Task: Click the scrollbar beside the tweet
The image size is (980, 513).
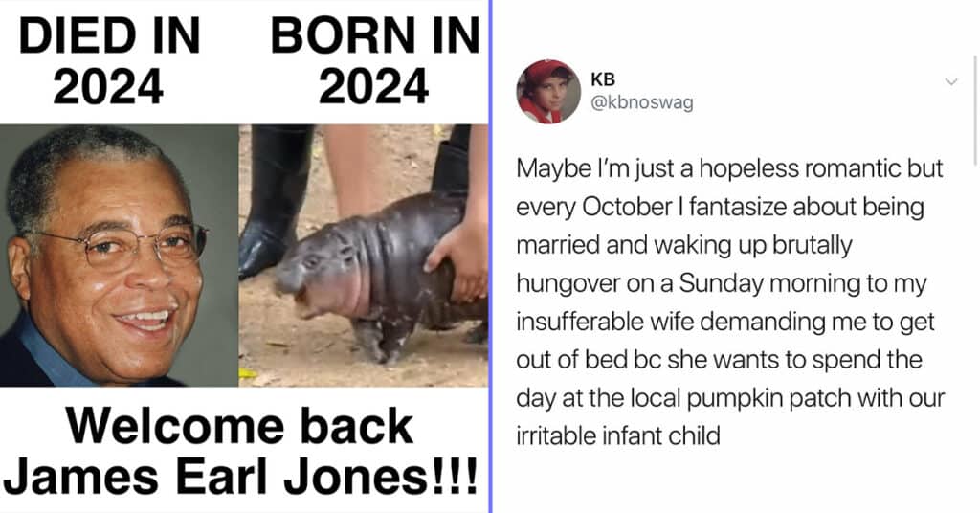Action: pos(975,110)
